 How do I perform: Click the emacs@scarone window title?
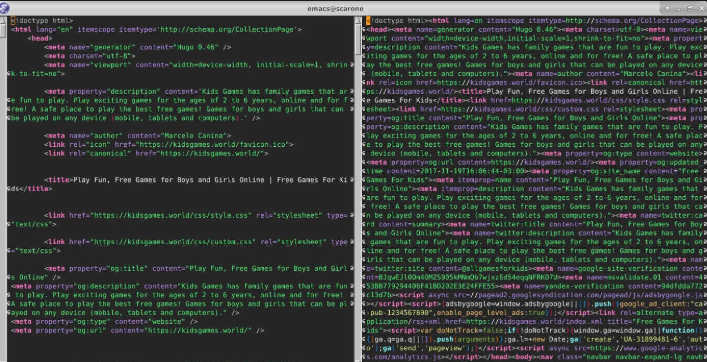(x=335, y=9)
